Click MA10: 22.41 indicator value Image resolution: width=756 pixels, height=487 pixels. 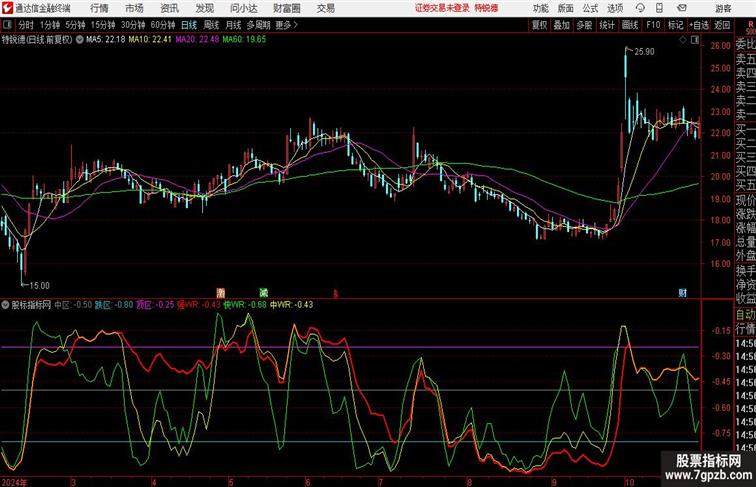pyautogui.click(x=150, y=40)
